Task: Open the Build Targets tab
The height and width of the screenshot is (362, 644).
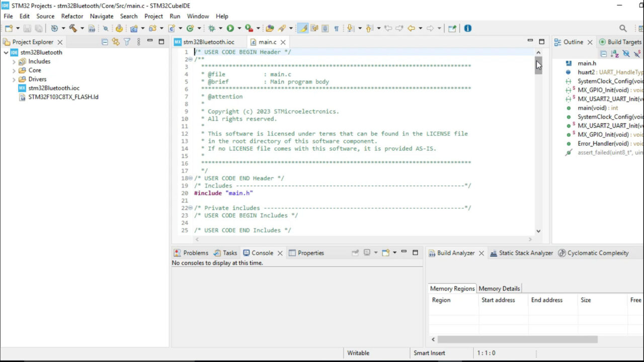Action: 620,42
